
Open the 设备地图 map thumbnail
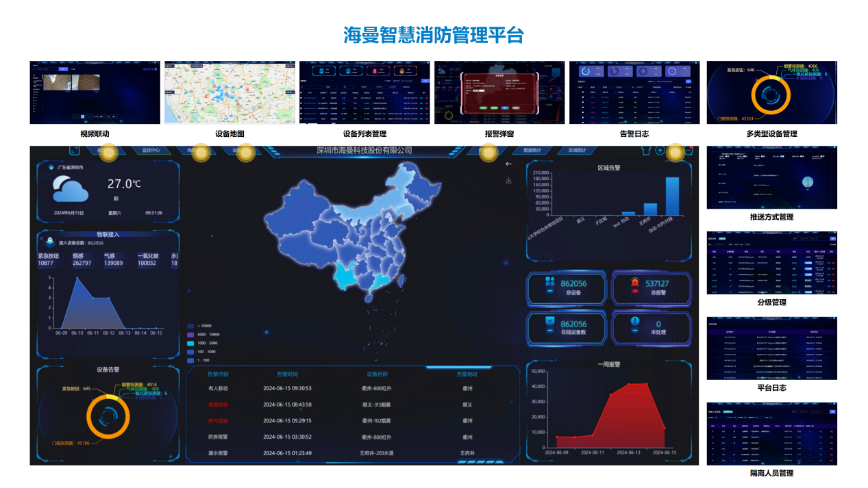pyautogui.click(x=230, y=92)
